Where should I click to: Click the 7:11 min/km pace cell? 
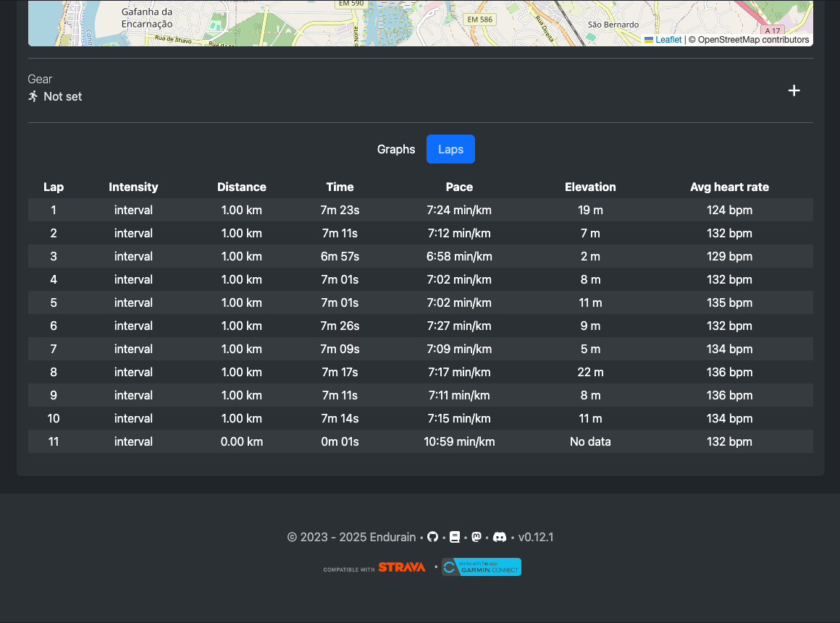[x=459, y=395]
